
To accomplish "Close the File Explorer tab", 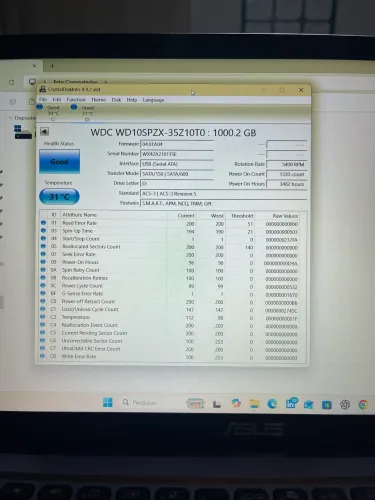I will pyautogui.click(x=34, y=66).
